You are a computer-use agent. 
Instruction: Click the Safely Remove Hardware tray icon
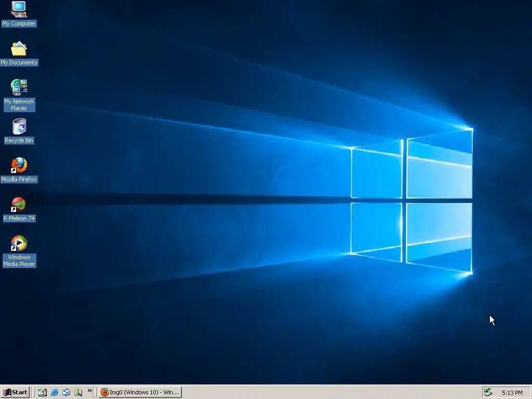488,392
